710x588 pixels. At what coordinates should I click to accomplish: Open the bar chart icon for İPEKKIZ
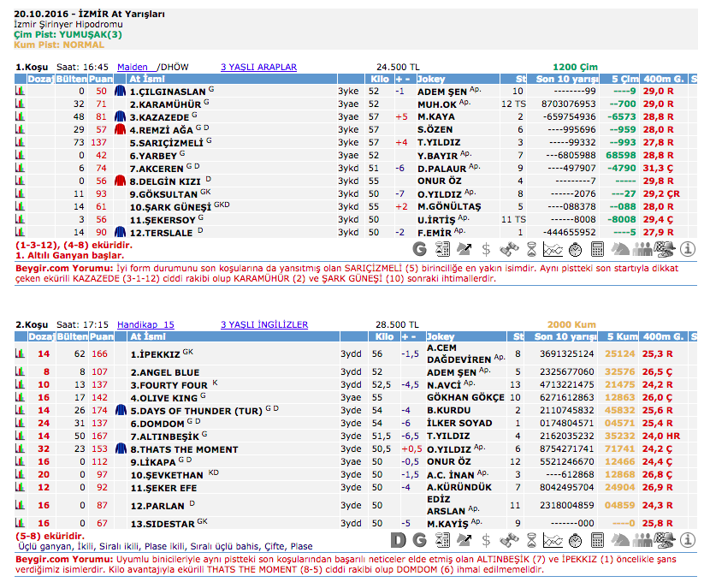(x=21, y=353)
